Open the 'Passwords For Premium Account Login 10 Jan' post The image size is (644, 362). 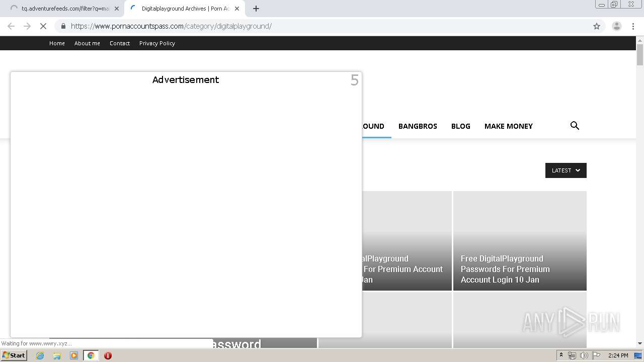[505, 269]
